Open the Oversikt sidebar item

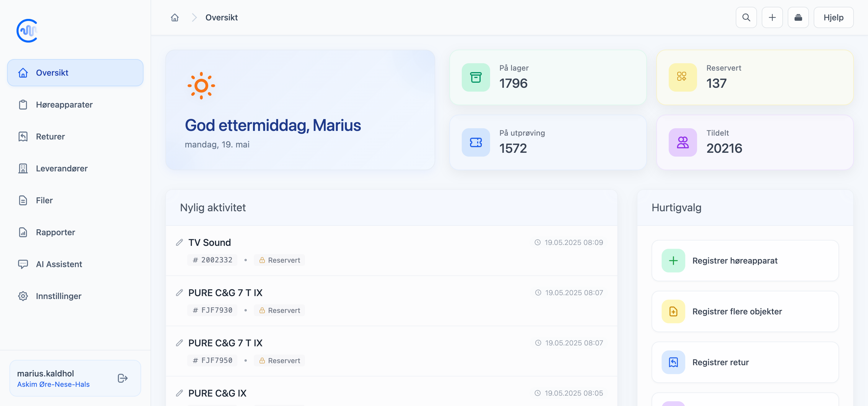coord(75,73)
